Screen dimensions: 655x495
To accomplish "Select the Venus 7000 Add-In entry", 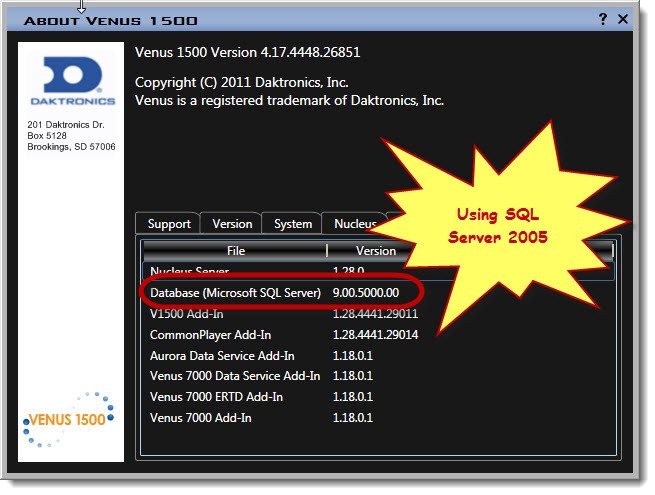I will pos(201,418).
